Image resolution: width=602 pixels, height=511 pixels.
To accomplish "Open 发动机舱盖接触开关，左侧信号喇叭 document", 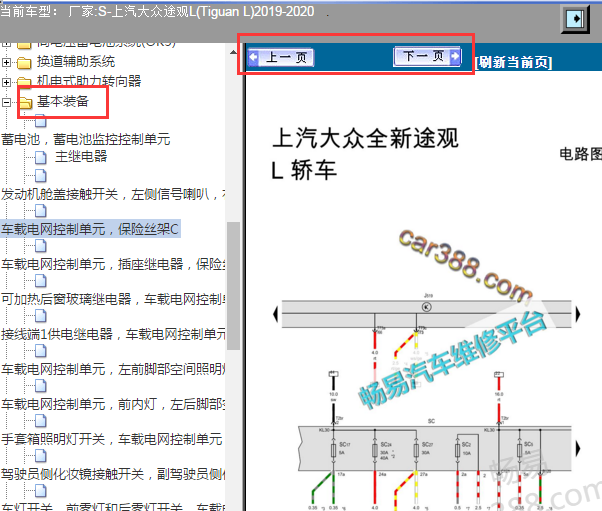I will (x=113, y=194).
